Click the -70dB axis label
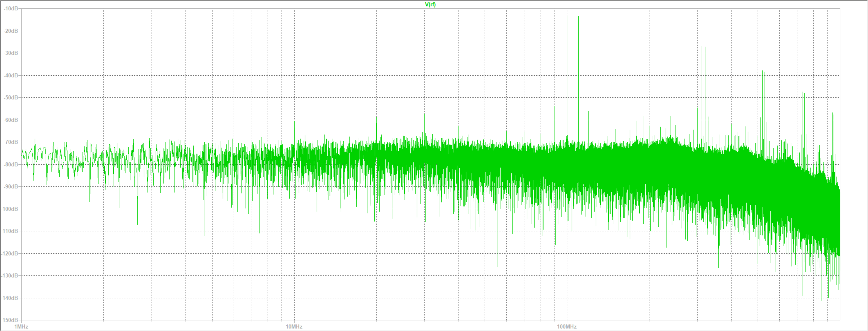 coord(11,142)
